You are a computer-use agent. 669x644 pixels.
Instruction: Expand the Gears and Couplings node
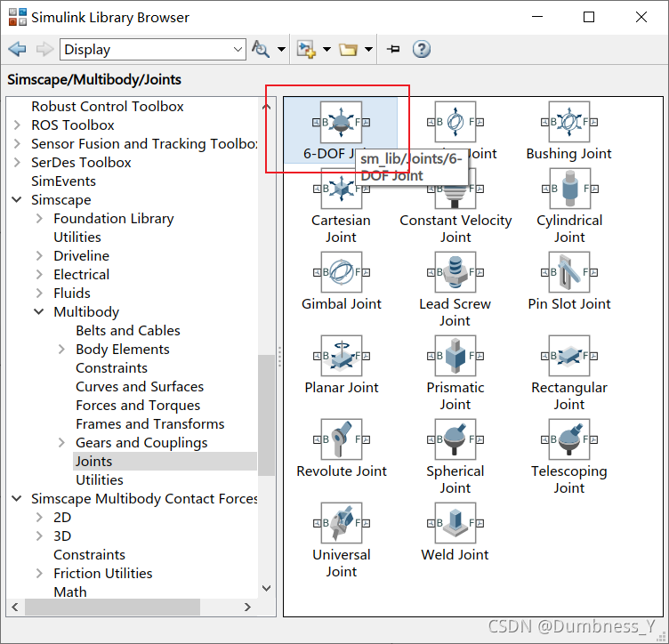(61, 442)
